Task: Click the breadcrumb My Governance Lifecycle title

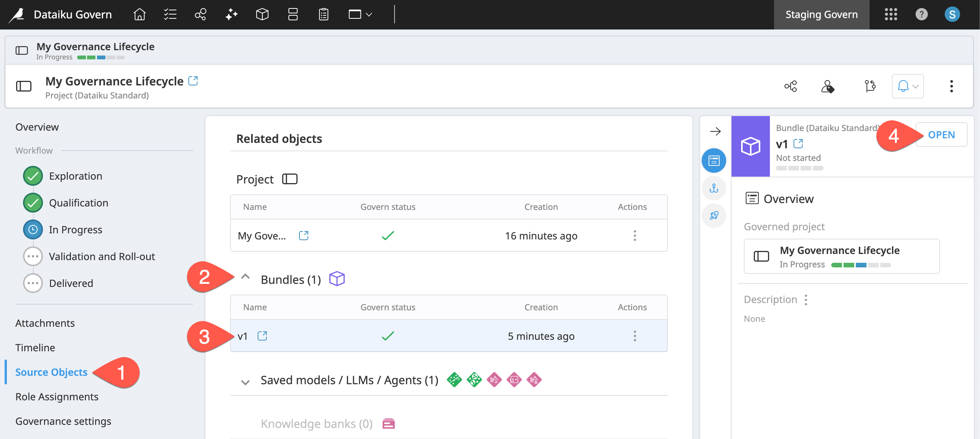Action: click(95, 46)
